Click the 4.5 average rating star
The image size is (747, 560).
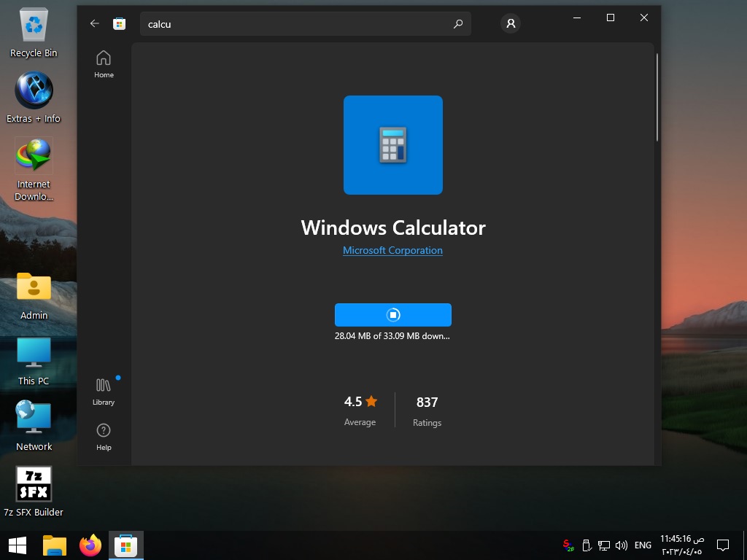point(371,402)
